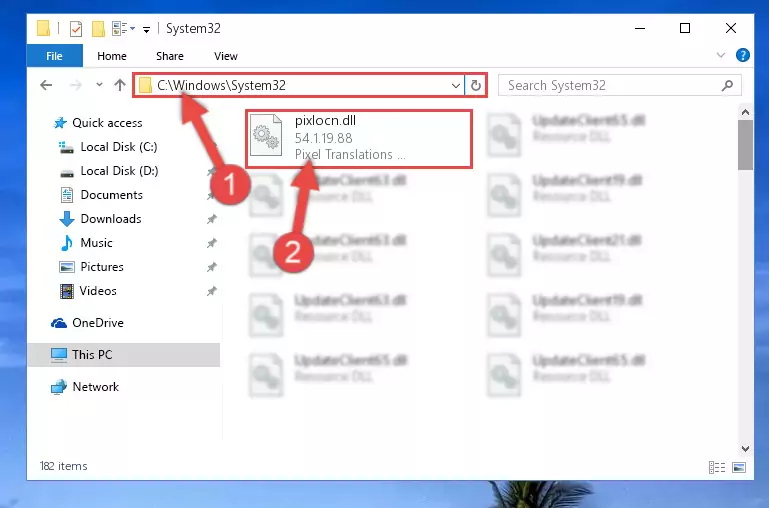This screenshot has height=508, width=769.
Task: Open Downloads in navigation pane
Action: [111, 219]
